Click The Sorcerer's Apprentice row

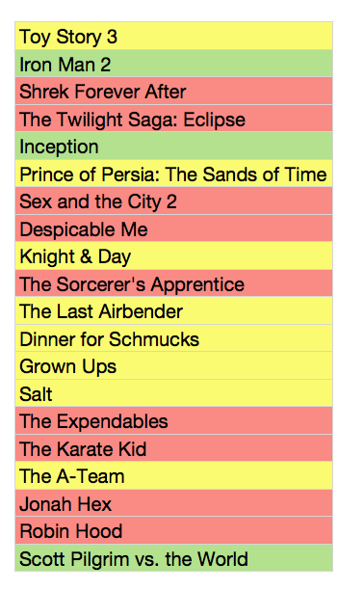(173, 283)
